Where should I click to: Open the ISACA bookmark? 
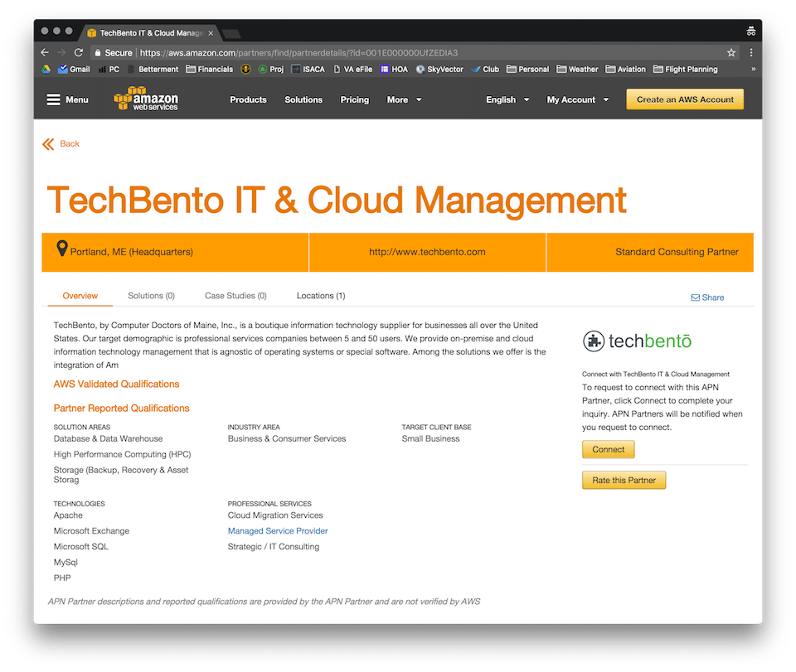pyautogui.click(x=308, y=69)
